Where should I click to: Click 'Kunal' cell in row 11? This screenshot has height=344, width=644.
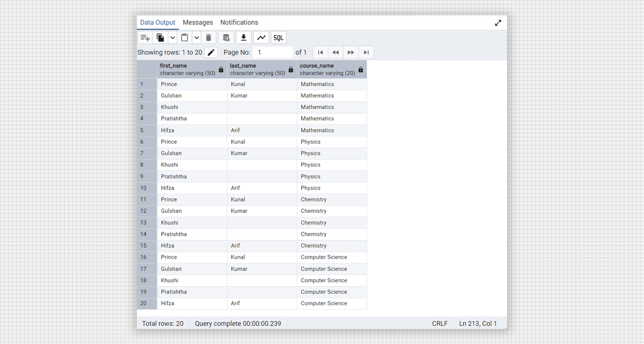point(262,200)
